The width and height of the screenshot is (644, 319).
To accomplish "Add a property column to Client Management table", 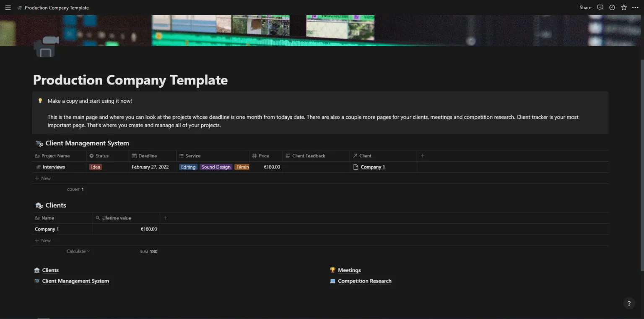I will [422, 156].
